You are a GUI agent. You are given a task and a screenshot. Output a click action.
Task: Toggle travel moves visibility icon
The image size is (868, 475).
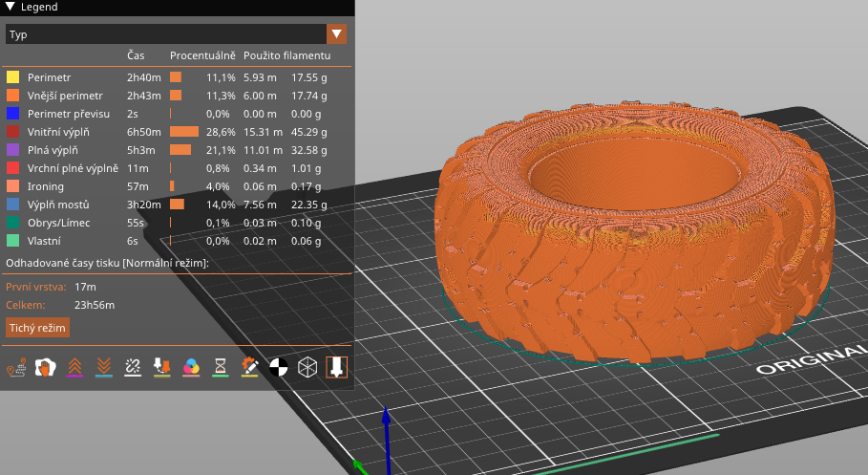point(15,367)
